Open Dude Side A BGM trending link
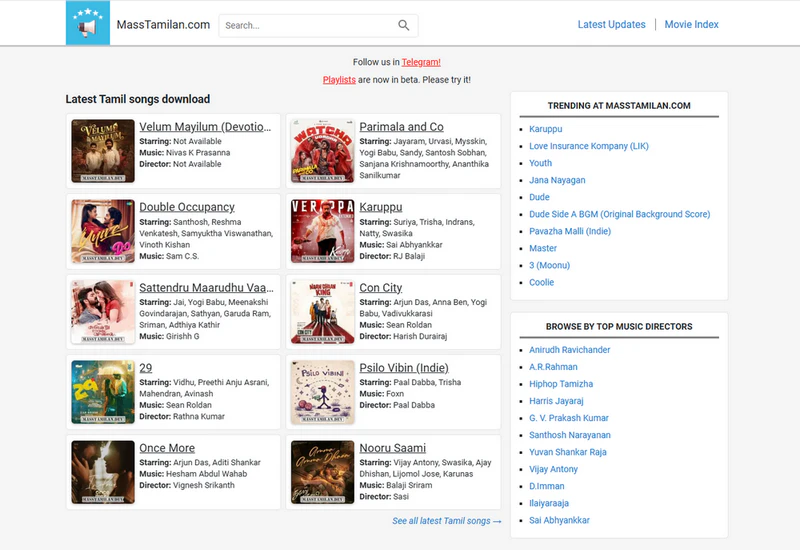The width and height of the screenshot is (800, 550). tap(619, 214)
